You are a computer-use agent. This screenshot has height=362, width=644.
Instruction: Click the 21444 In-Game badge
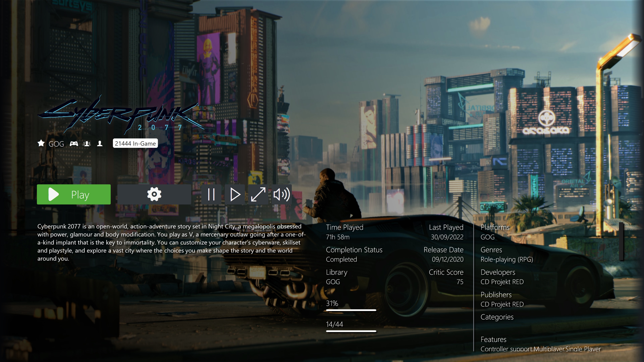click(135, 143)
